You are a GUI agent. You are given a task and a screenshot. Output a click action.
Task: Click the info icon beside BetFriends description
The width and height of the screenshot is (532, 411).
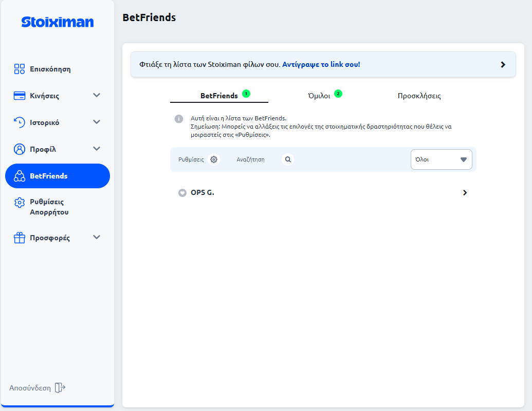click(179, 119)
